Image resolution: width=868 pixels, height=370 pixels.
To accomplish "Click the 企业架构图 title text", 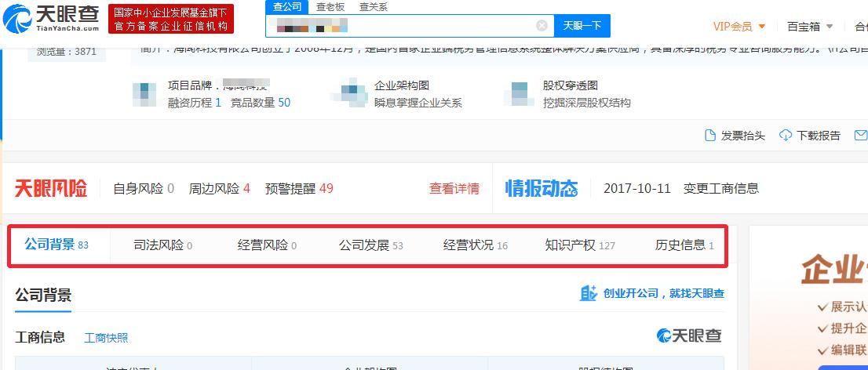I will click(402, 85).
